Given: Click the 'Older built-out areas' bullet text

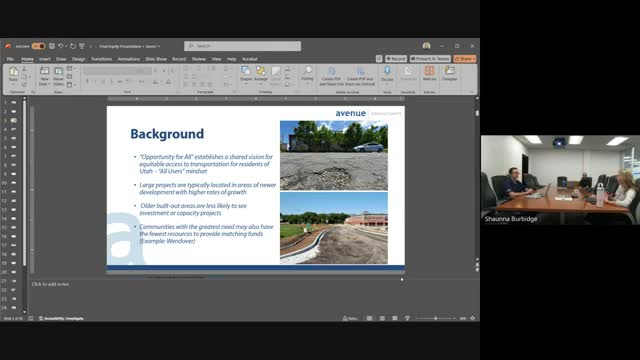Looking at the screenshot, I should (193, 209).
